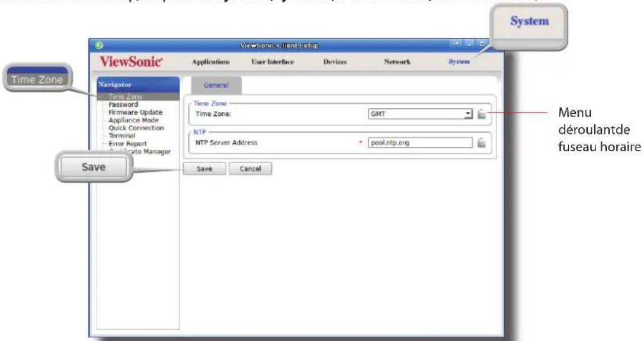Select the System menu item
This screenshot has width=644, height=341.
pos(459,62)
